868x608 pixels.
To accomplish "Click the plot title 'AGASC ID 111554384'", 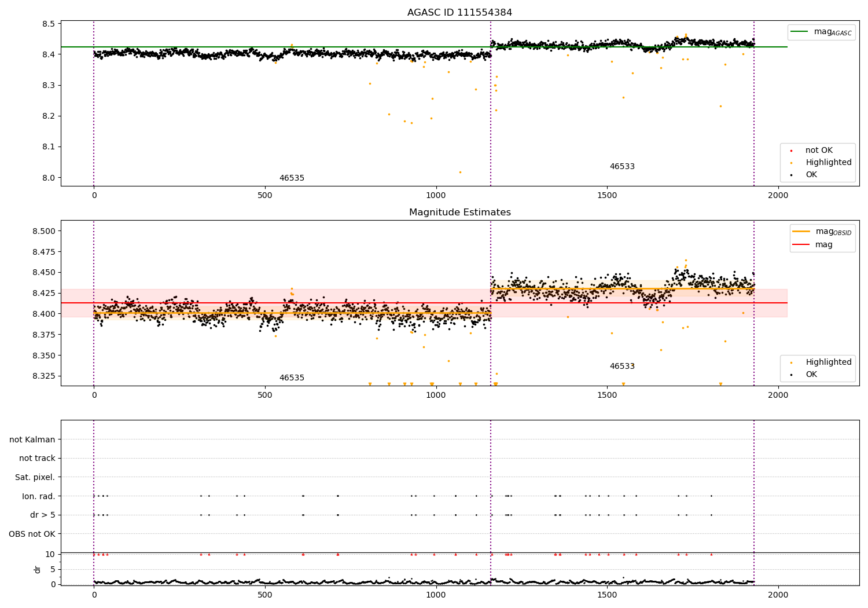I will click(459, 13).
